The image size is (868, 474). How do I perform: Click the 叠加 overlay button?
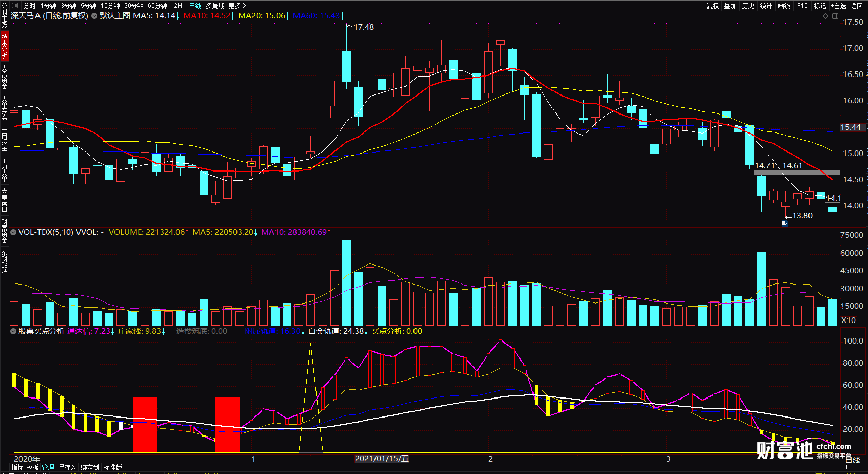pyautogui.click(x=731, y=6)
